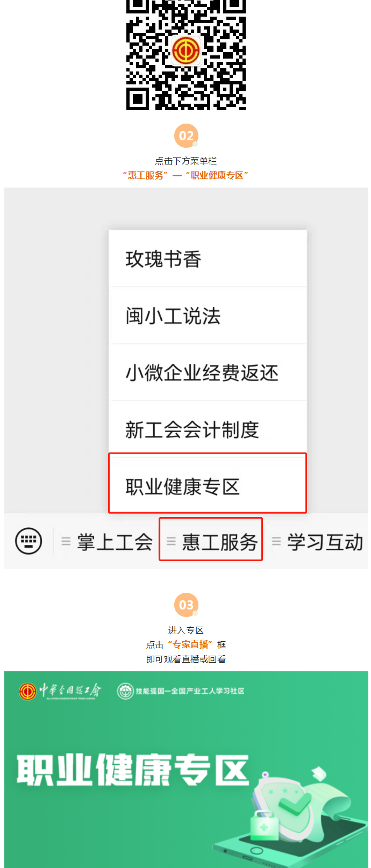Image resolution: width=371 pixels, height=868 pixels.
Task: Expand the 掌上工会 bottom menu
Action: (107, 542)
